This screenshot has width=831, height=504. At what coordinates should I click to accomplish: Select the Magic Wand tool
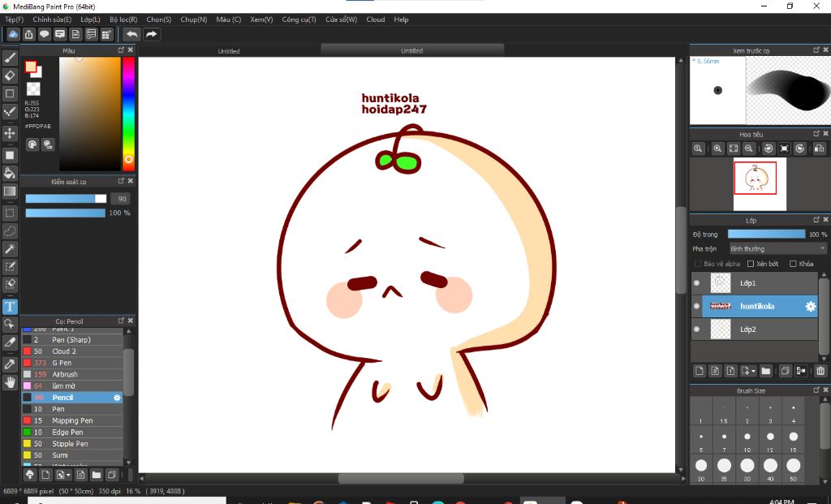tap(10, 248)
